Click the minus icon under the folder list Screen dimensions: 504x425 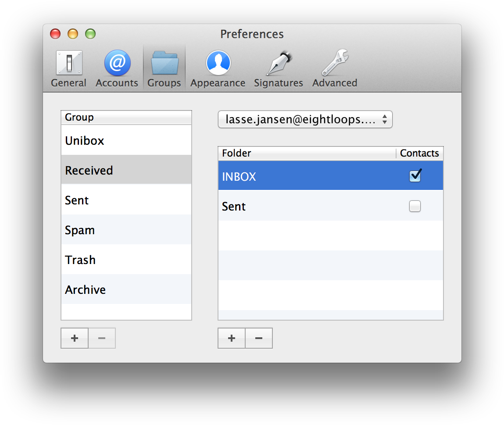(258, 338)
